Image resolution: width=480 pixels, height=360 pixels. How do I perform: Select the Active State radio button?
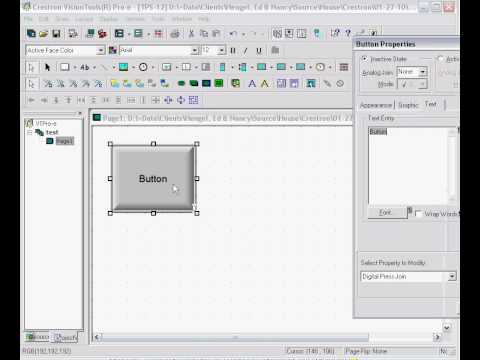[x=441, y=59]
